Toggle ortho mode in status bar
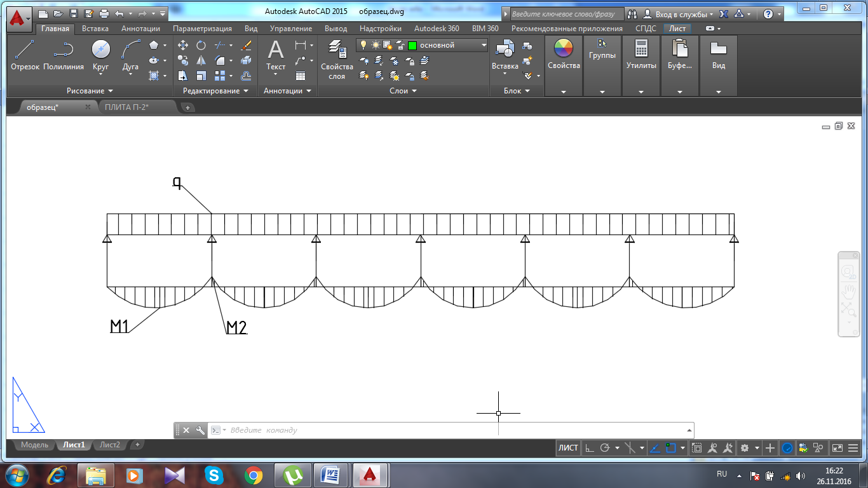The image size is (868, 488). click(x=590, y=448)
